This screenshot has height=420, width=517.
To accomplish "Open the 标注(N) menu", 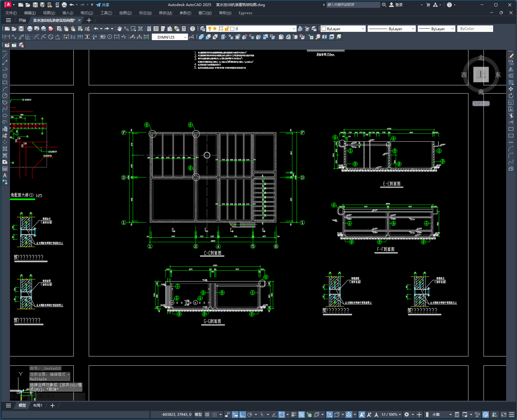I will coord(145,13).
